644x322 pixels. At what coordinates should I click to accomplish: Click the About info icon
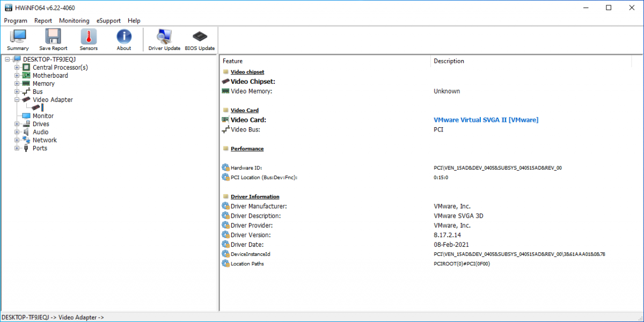pyautogui.click(x=124, y=36)
